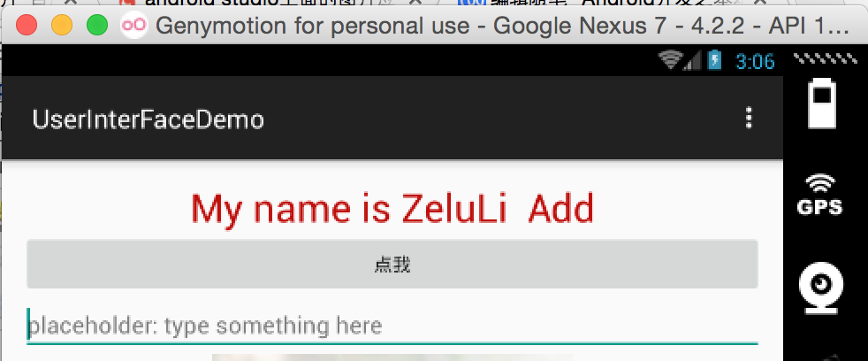
Task: Click the image preview below the input
Action: [392, 357]
